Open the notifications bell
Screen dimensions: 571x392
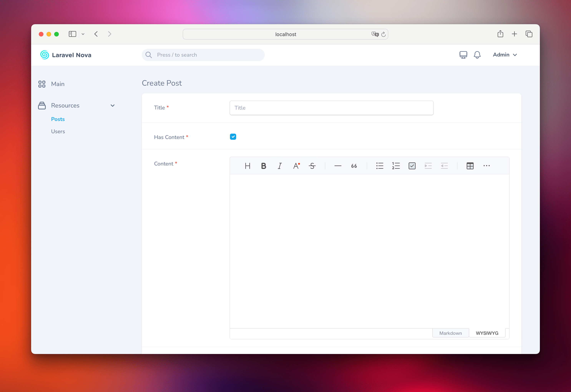point(477,55)
